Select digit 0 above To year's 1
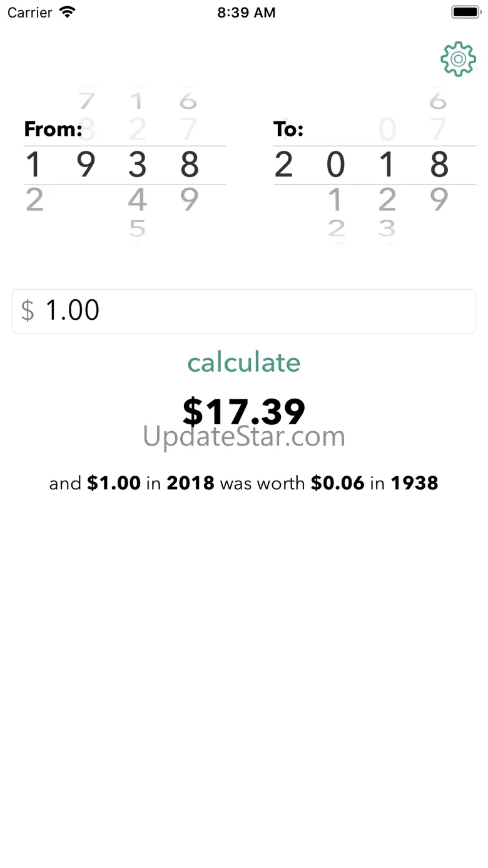 point(387,130)
